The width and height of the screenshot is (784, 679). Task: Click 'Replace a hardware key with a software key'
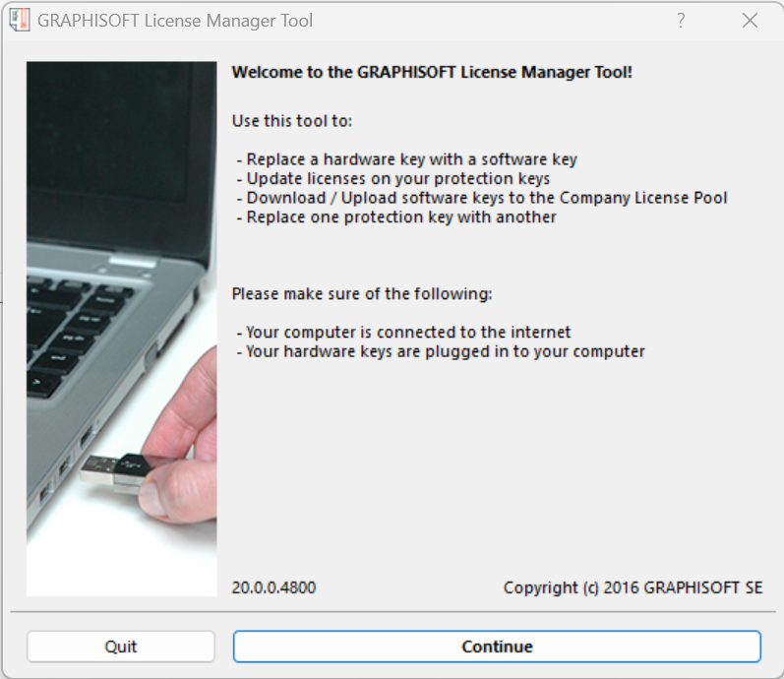[407, 158]
